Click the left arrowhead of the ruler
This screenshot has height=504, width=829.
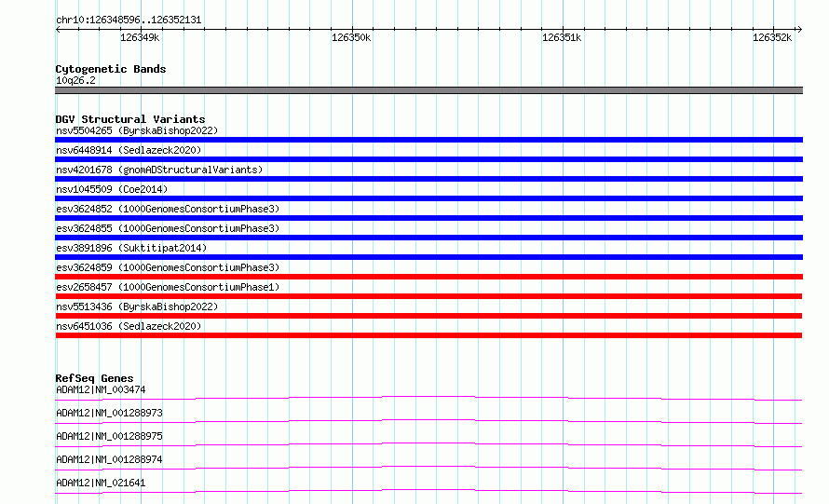(x=58, y=29)
